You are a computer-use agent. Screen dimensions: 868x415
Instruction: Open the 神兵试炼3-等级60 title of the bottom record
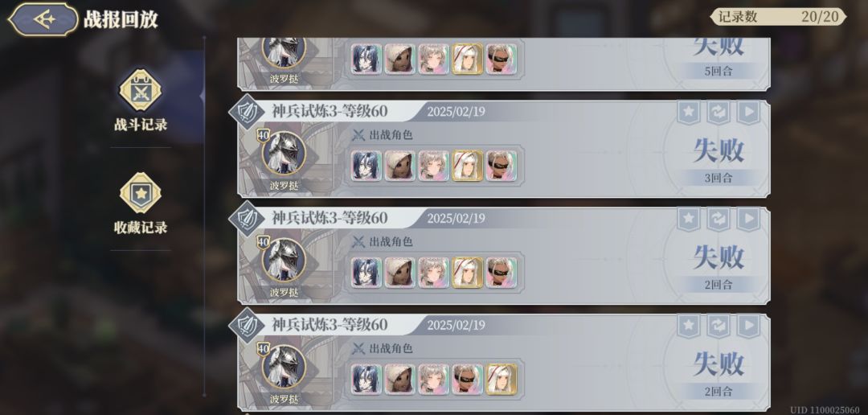330,325
